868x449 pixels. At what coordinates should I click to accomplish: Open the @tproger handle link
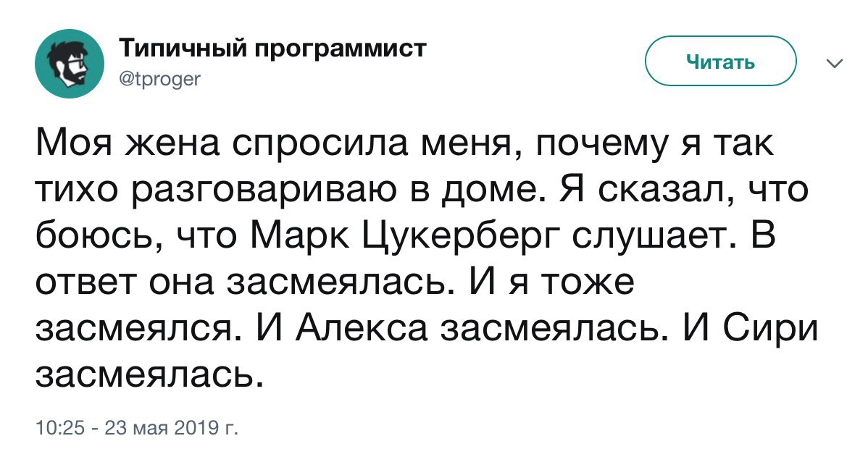point(160,80)
